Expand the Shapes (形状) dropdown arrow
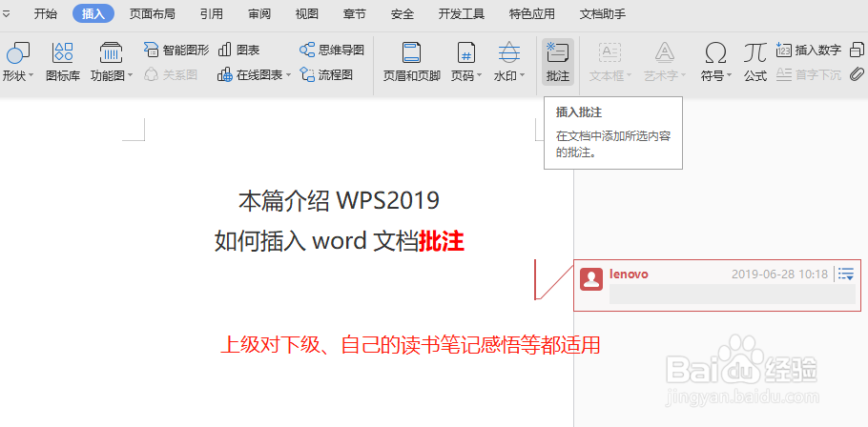The width and height of the screenshot is (868, 427). coord(31,75)
